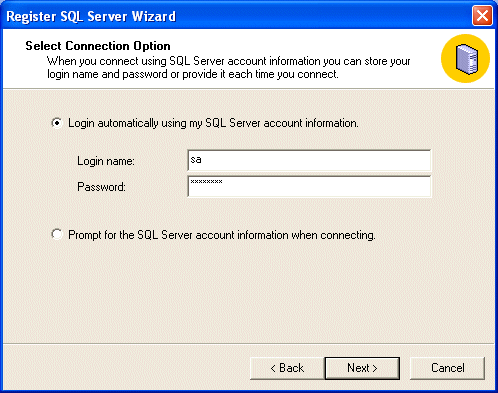The image size is (498, 393).
Task: Click the 'Login name:' label
Action: click(106, 161)
